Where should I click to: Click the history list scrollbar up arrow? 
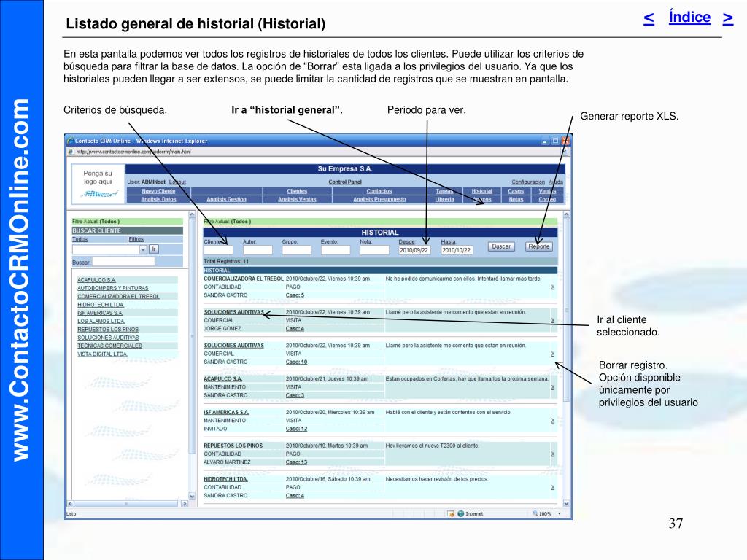(566, 215)
